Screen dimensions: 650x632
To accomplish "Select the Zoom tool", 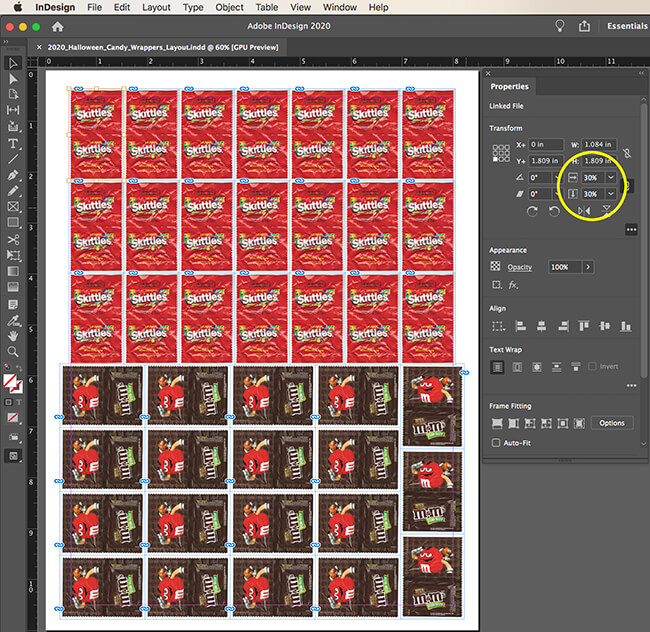I will coord(13,352).
